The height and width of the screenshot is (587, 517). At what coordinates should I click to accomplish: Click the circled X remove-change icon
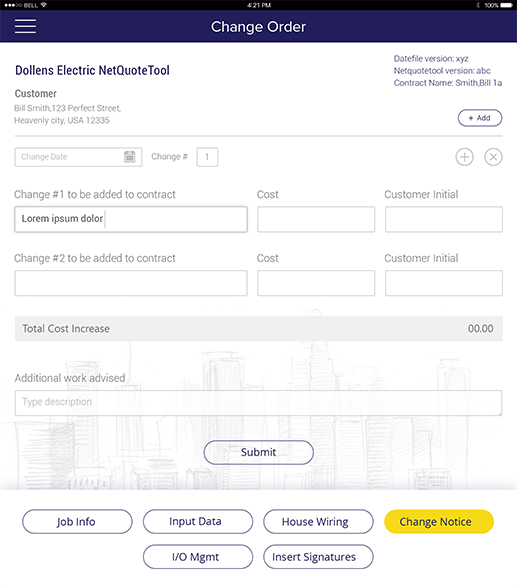(493, 157)
